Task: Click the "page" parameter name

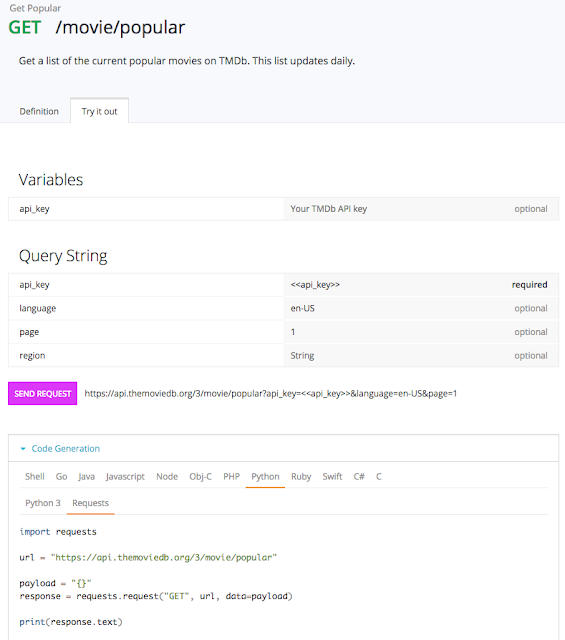Action: pos(29,332)
